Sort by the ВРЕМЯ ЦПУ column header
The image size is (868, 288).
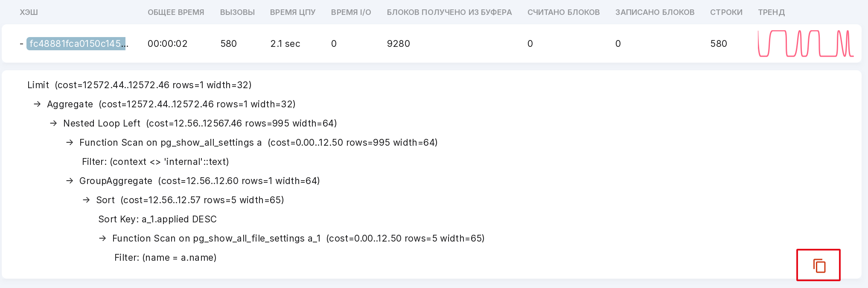tap(293, 12)
